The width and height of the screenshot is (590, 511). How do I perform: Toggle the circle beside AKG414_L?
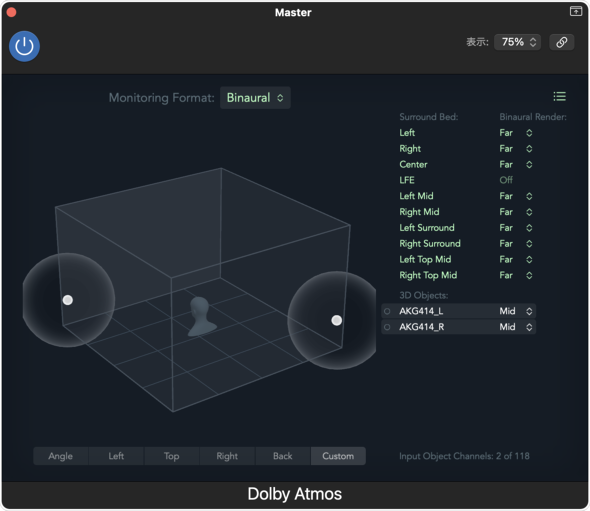(x=387, y=311)
